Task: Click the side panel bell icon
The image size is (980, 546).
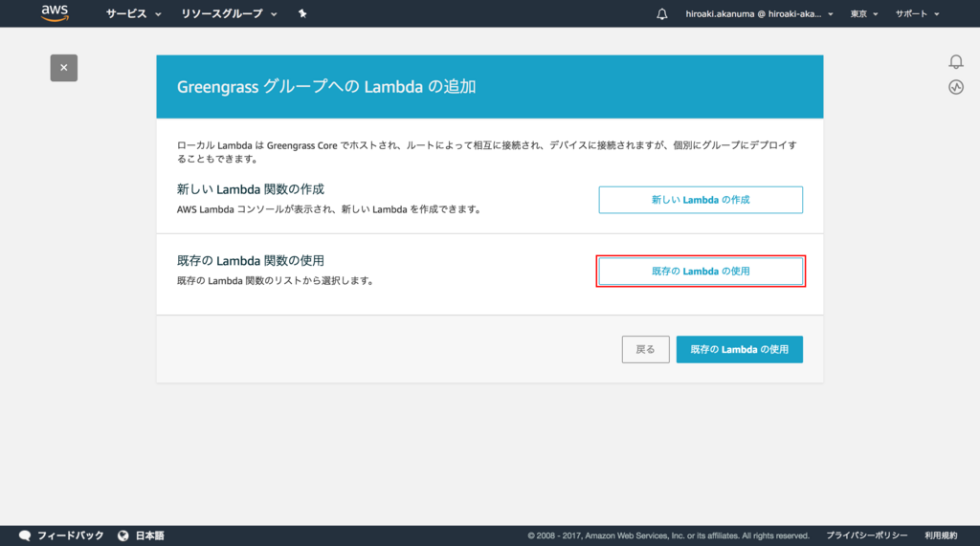Action: [956, 61]
